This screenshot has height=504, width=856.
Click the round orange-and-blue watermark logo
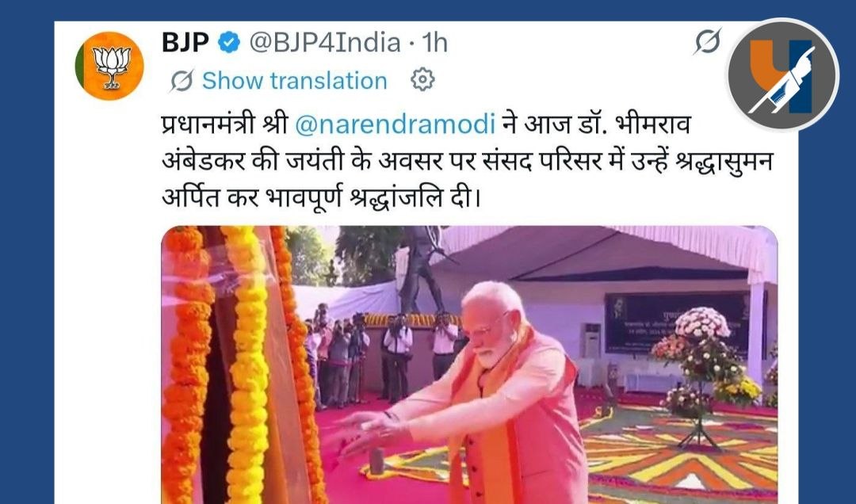783,74
